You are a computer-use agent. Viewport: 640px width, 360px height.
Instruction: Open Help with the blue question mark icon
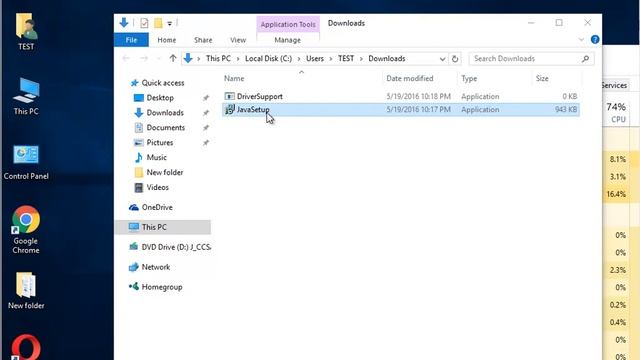coord(595,40)
